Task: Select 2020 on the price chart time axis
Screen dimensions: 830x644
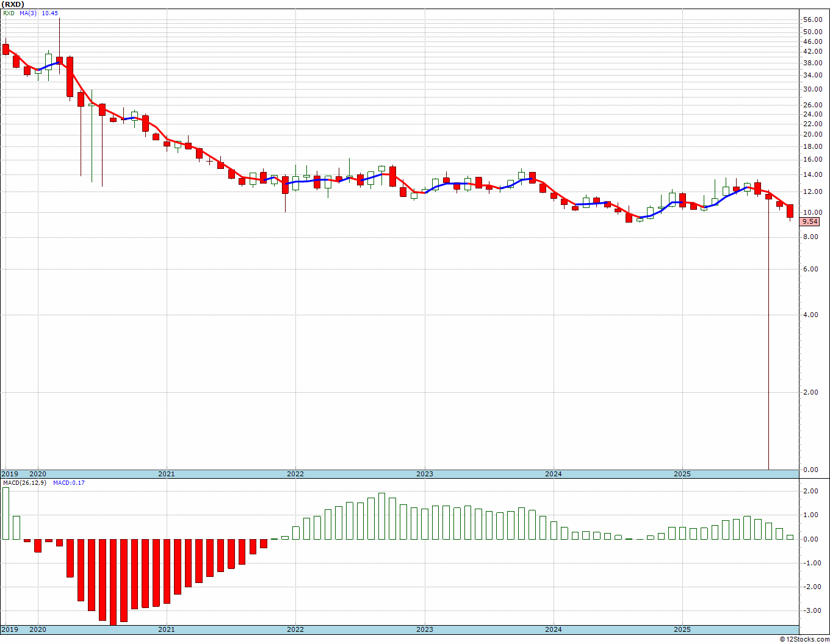Action: 38,474
